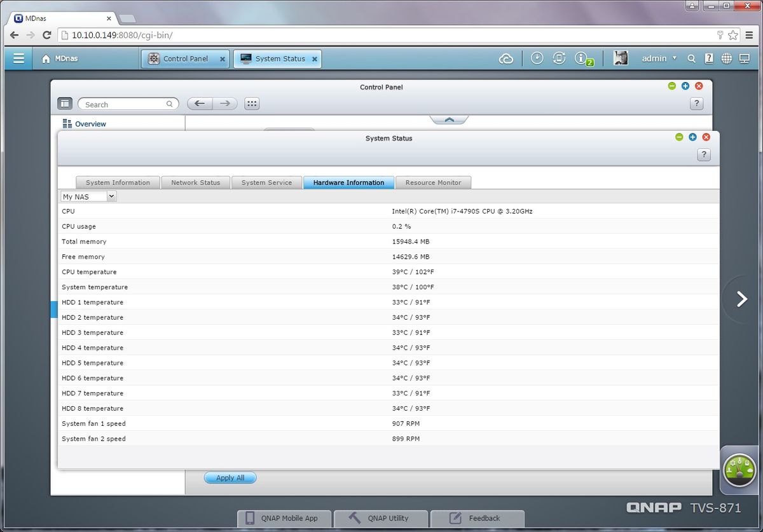Open QNAP Utility link
This screenshot has height=532, width=763.
click(x=380, y=518)
